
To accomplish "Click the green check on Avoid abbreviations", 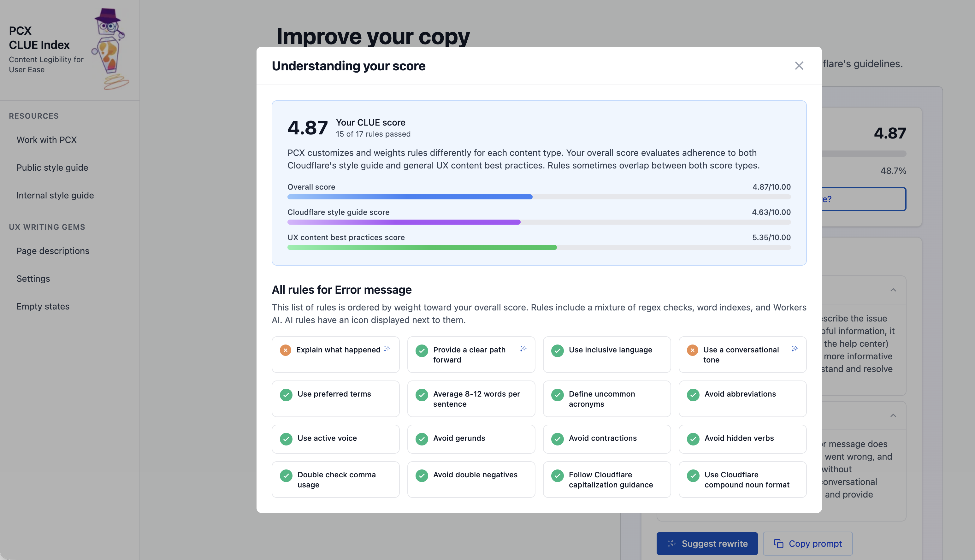I will click(x=693, y=395).
